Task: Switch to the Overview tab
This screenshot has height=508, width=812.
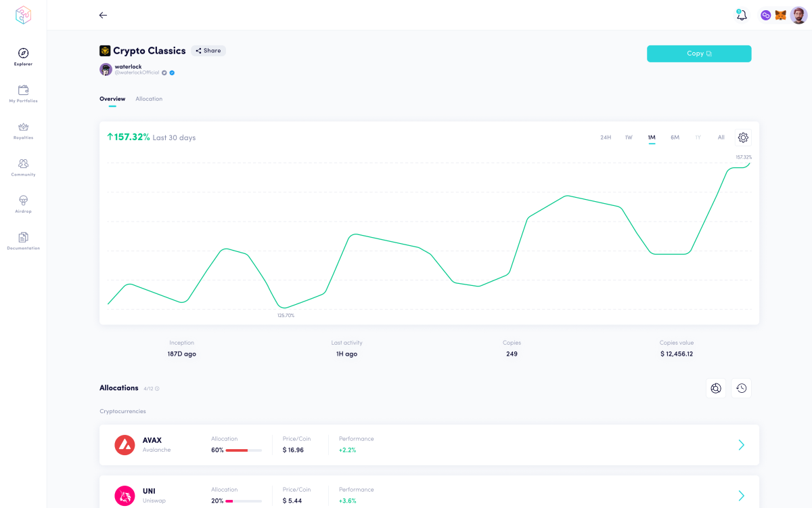Action: tap(112, 99)
